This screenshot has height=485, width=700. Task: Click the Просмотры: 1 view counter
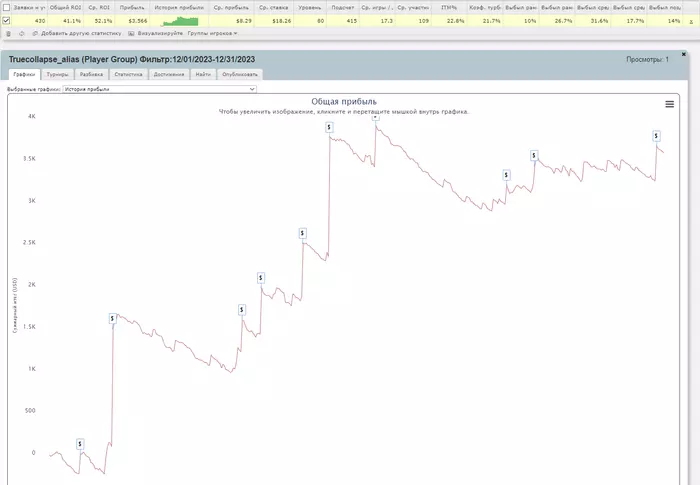tap(647, 59)
